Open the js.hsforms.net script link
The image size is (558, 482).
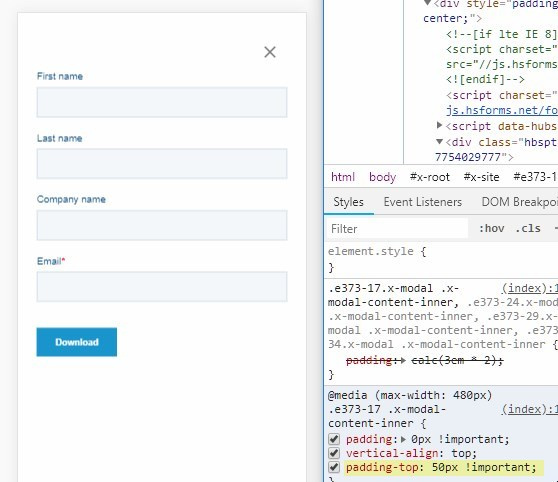(502, 110)
